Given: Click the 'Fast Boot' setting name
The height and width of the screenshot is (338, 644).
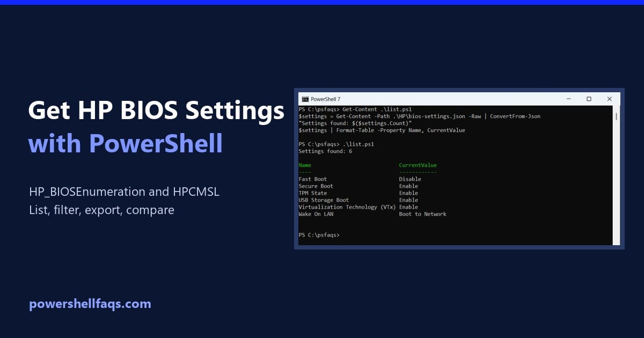Looking at the screenshot, I should pyautogui.click(x=313, y=179).
